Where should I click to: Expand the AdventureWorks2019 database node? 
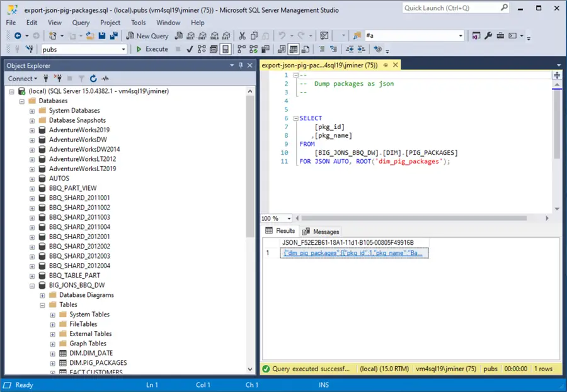click(x=32, y=130)
